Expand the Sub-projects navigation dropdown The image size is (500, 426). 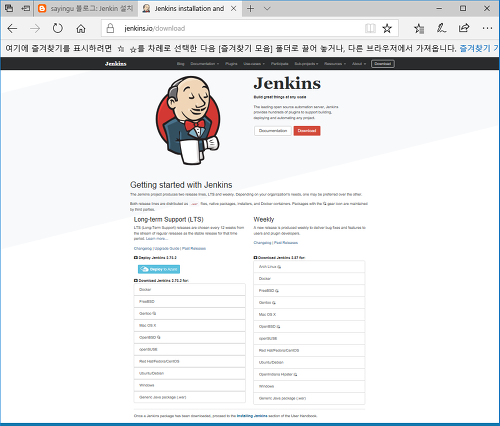[306, 64]
